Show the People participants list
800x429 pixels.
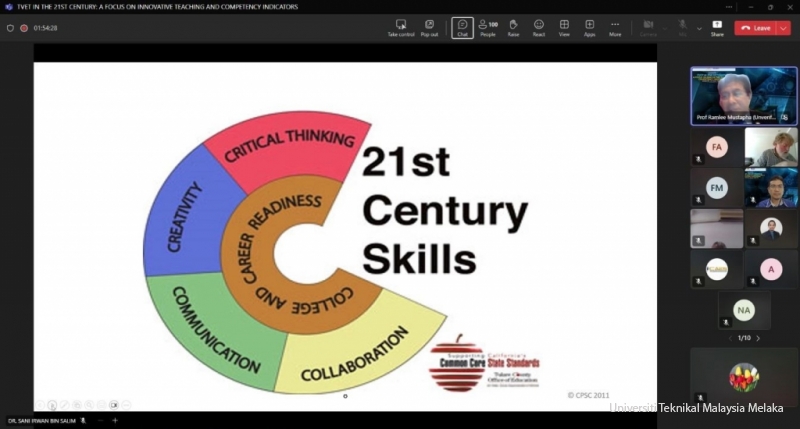tap(488, 27)
